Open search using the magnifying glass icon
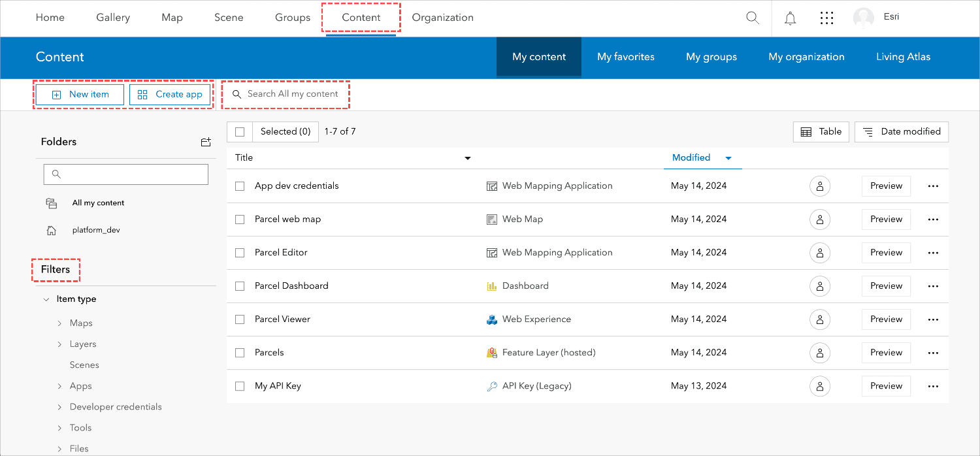 (x=752, y=18)
